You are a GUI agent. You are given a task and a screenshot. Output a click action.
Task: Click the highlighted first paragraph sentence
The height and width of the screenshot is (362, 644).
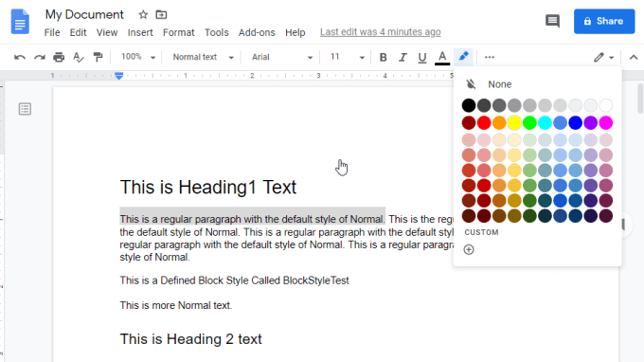[x=252, y=219]
